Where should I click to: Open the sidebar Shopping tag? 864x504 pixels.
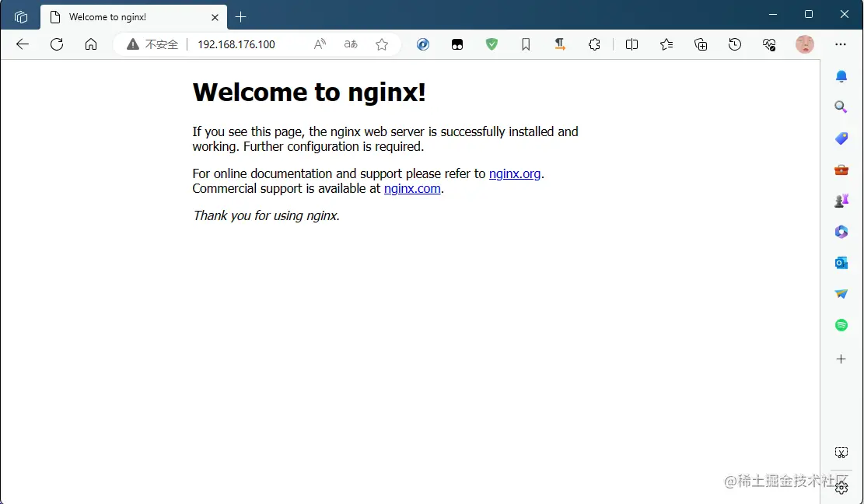pyautogui.click(x=841, y=138)
